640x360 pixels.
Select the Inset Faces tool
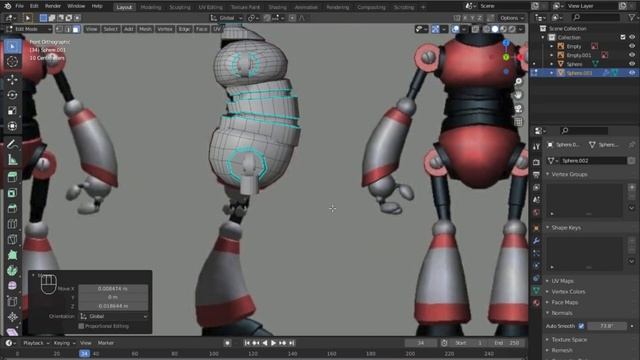tap(12, 193)
